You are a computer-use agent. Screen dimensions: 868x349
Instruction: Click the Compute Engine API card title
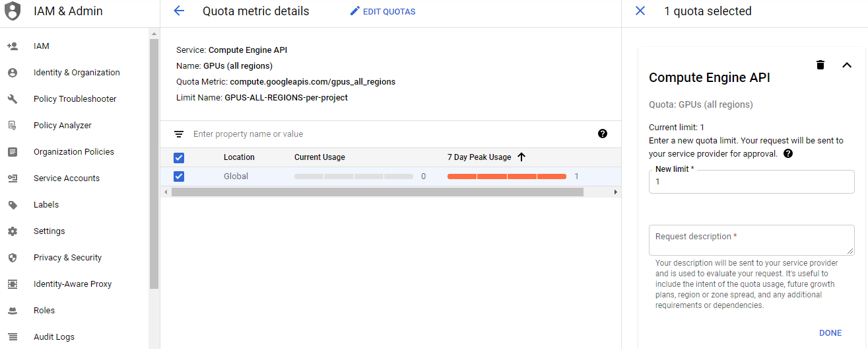710,77
